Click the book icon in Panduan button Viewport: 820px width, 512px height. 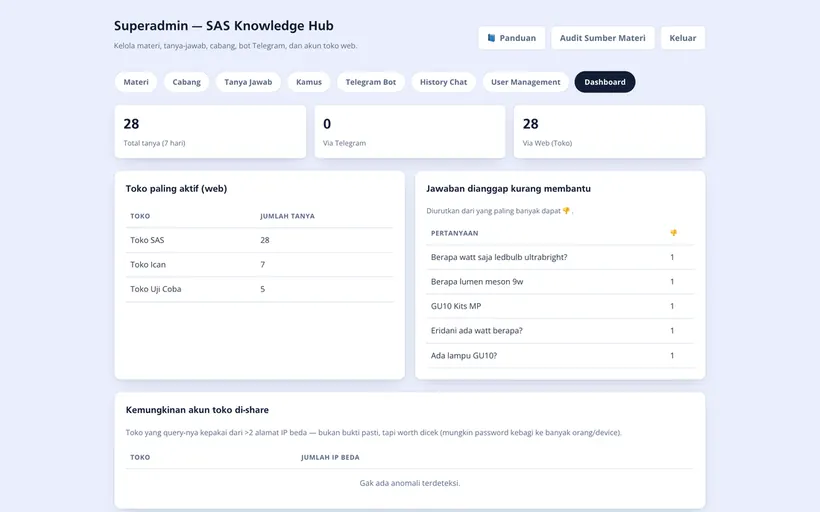pos(491,38)
